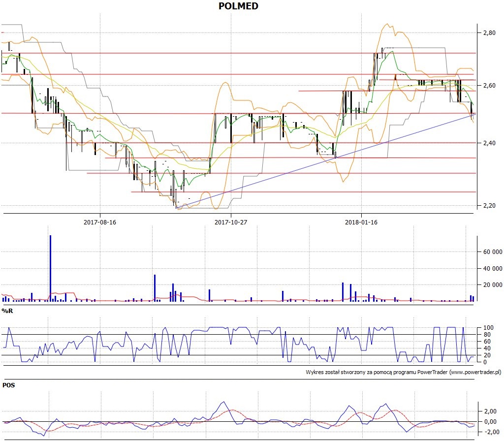Click the POS indicator label
The width and height of the screenshot is (504, 441).
click(9, 385)
